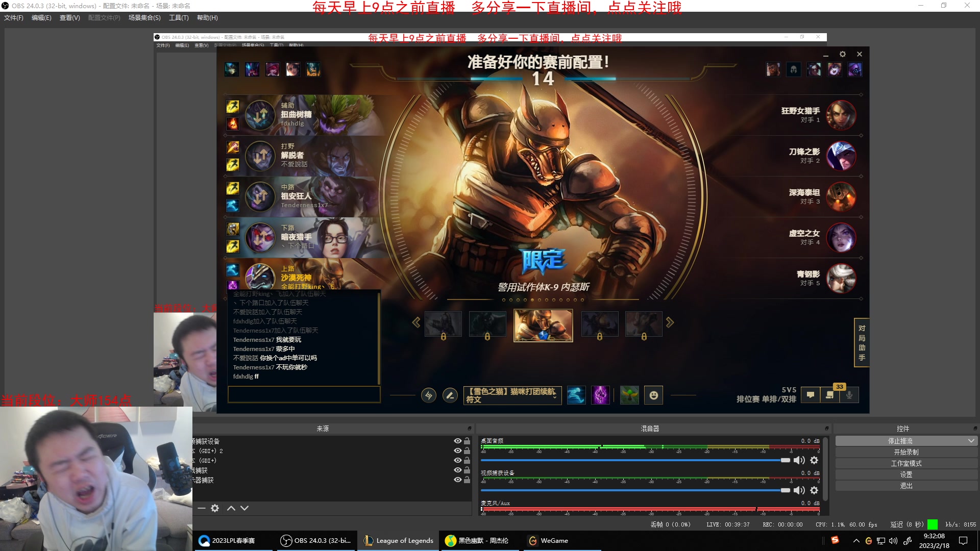Viewport: 980px width, 551px height.
Task: Pop out the 混音器 dock panel
Action: (x=826, y=429)
